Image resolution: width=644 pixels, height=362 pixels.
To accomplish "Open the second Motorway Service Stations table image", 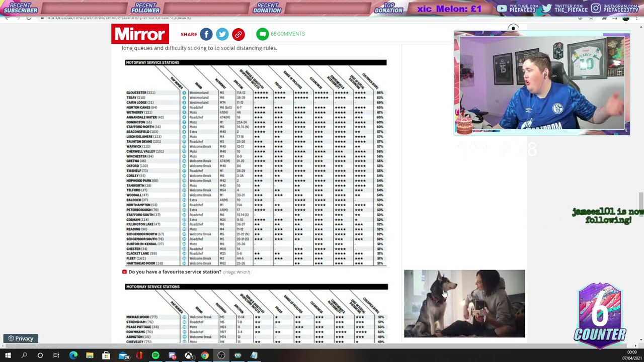I will pos(257,314).
